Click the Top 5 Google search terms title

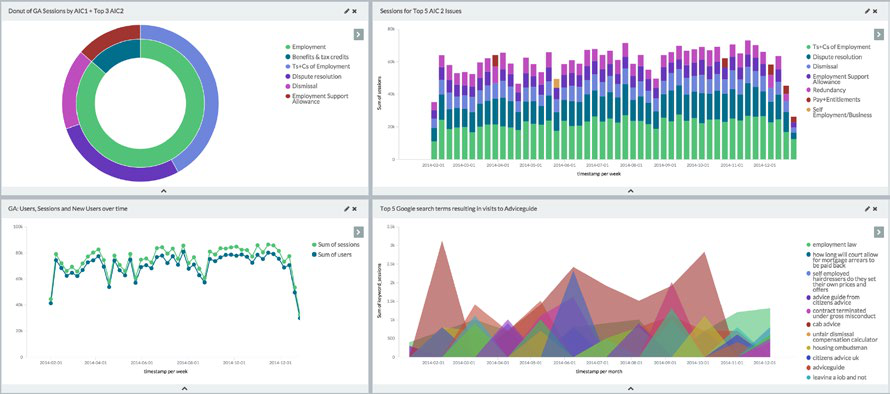tap(459, 209)
